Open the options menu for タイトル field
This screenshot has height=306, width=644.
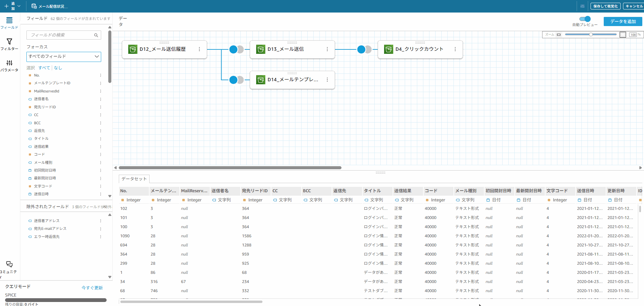(x=101, y=139)
